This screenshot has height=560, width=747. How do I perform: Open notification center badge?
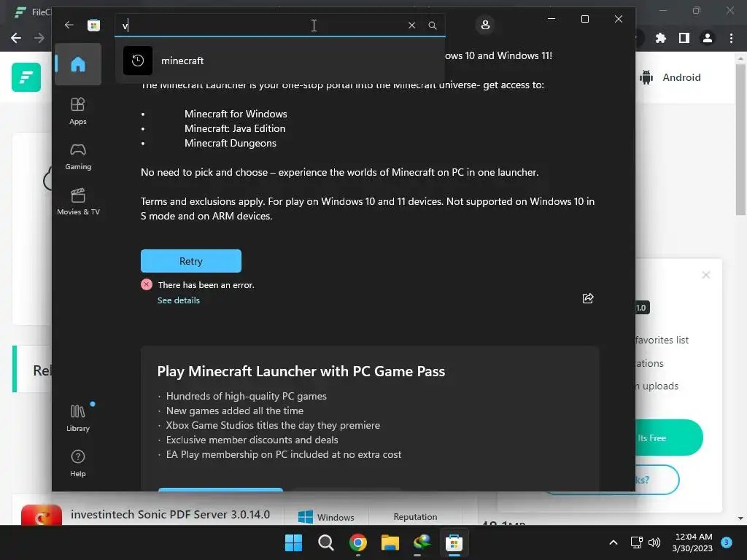(x=727, y=542)
